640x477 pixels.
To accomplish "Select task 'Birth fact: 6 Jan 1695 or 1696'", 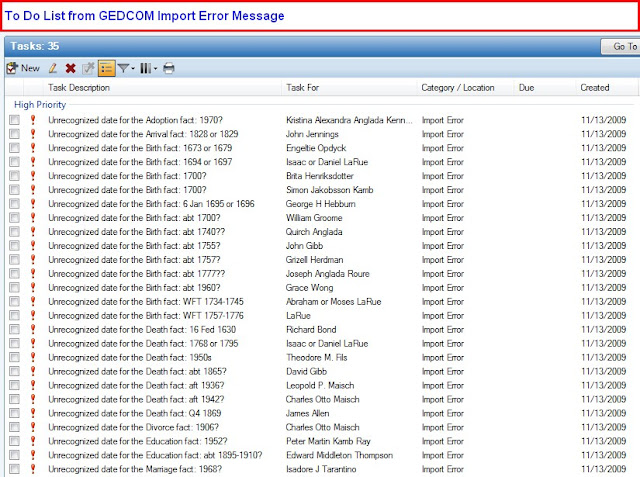I will (x=151, y=204).
